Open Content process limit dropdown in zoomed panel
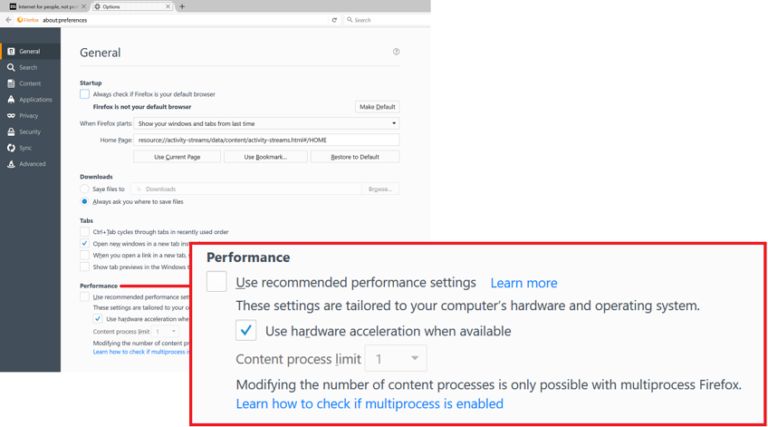The image size is (768, 427). pos(395,358)
